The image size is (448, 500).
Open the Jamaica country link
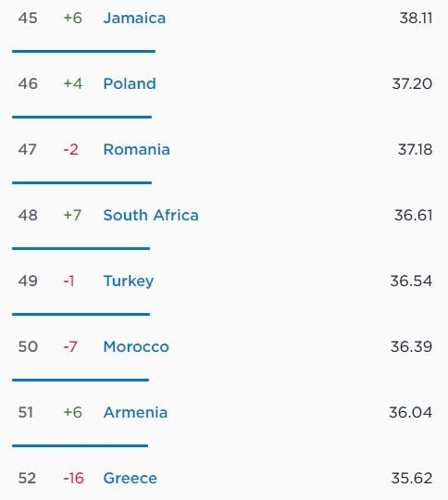tap(134, 19)
